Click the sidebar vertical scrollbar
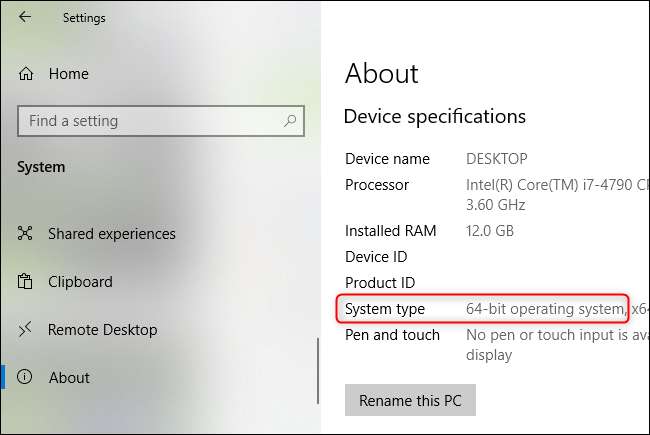 pyautogui.click(x=318, y=370)
